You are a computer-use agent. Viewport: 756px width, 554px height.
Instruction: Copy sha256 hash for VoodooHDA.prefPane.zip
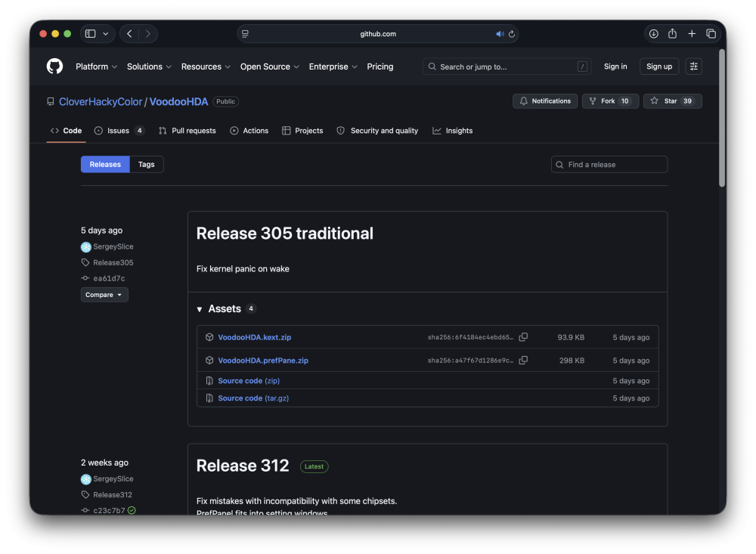point(523,361)
